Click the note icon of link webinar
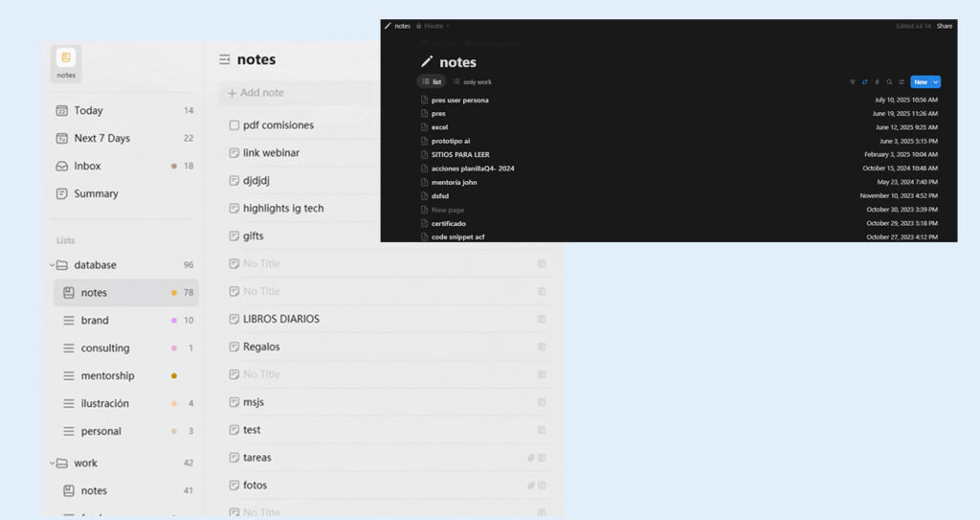The width and height of the screenshot is (980, 520). tap(234, 152)
